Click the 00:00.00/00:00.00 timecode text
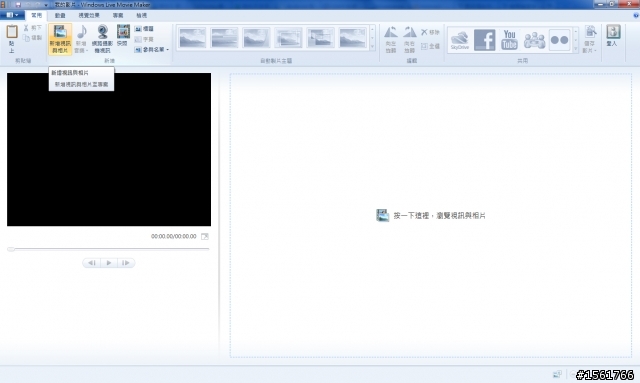640x383 pixels. pos(173,236)
